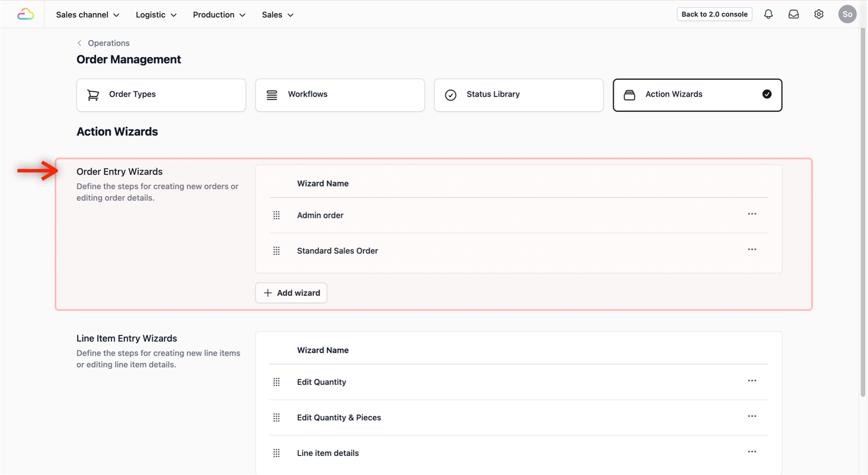Switch to the Status Library tab
The width and height of the screenshot is (868, 475).
(519, 95)
